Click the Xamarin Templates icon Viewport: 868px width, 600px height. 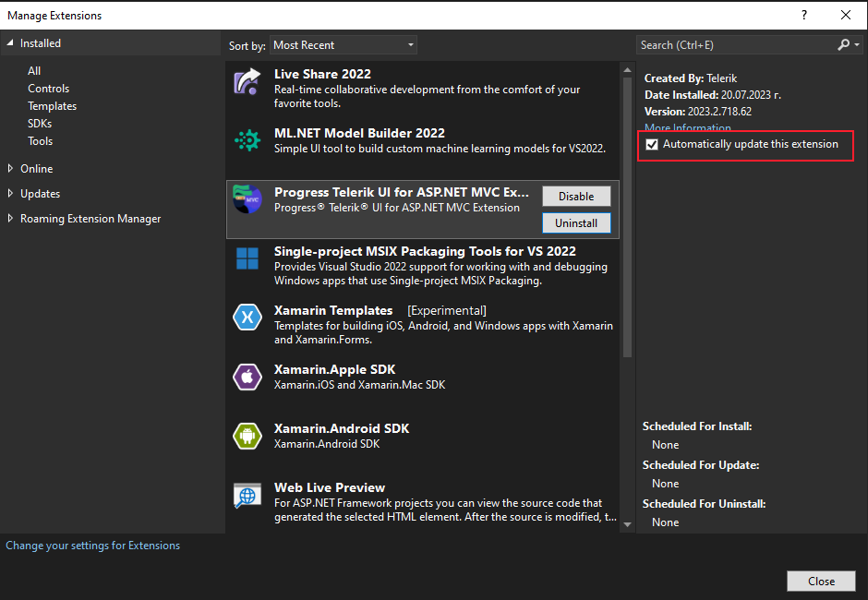(x=247, y=318)
